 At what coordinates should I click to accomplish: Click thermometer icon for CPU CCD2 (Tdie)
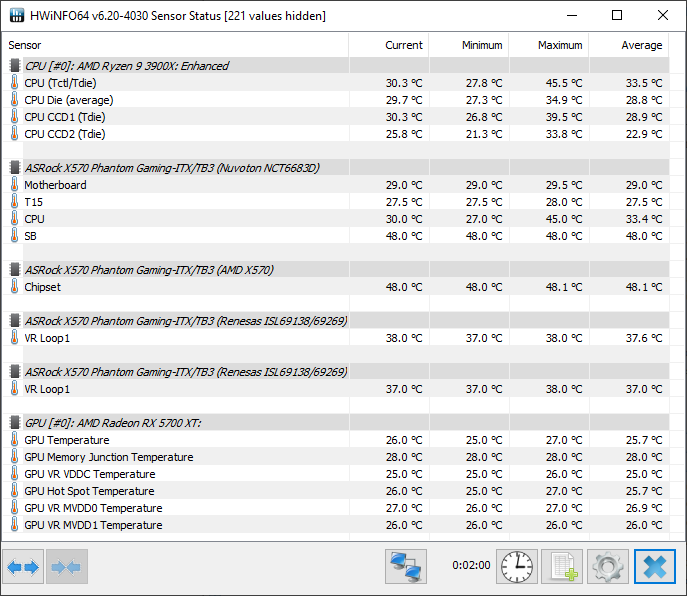tap(14, 134)
